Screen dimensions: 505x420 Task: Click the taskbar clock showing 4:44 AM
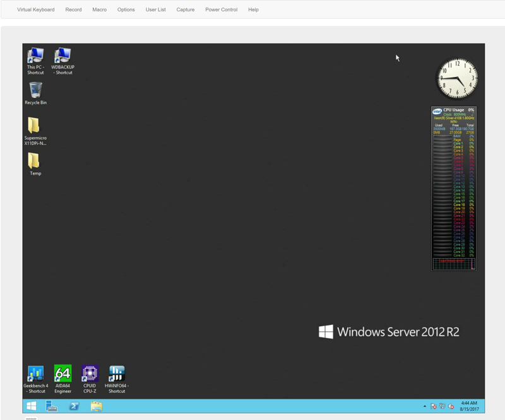[469, 406]
